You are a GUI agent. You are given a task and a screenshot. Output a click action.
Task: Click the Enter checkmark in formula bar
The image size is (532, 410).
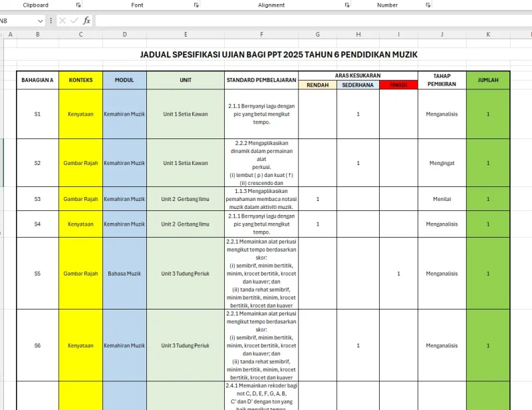click(74, 21)
